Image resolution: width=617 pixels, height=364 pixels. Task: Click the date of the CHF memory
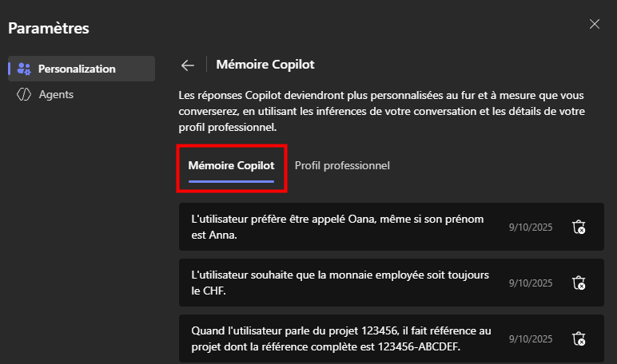(531, 283)
